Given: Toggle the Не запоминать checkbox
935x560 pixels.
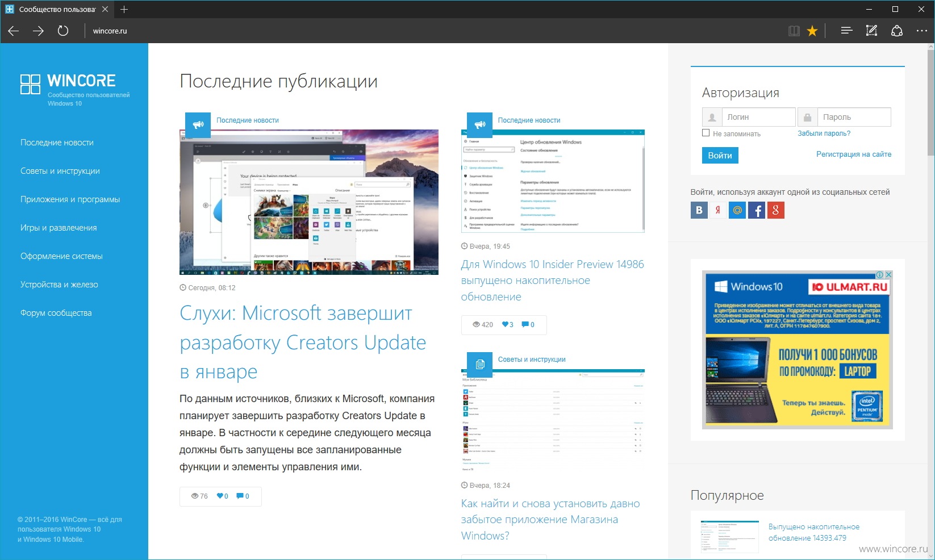Looking at the screenshot, I should coord(706,133).
